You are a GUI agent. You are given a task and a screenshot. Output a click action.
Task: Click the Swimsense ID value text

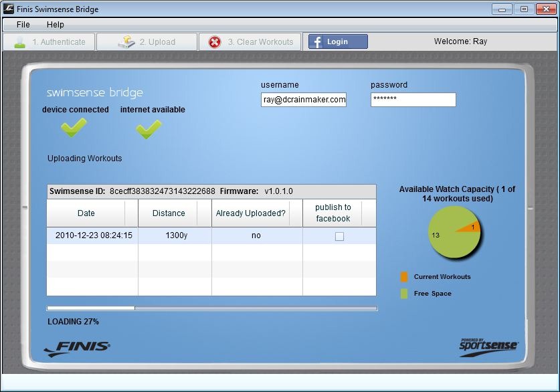(x=163, y=191)
